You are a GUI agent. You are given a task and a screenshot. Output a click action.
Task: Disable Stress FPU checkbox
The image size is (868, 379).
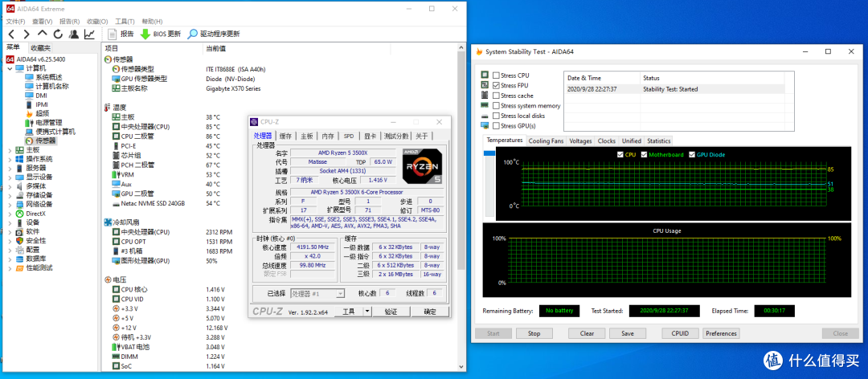pyautogui.click(x=496, y=85)
